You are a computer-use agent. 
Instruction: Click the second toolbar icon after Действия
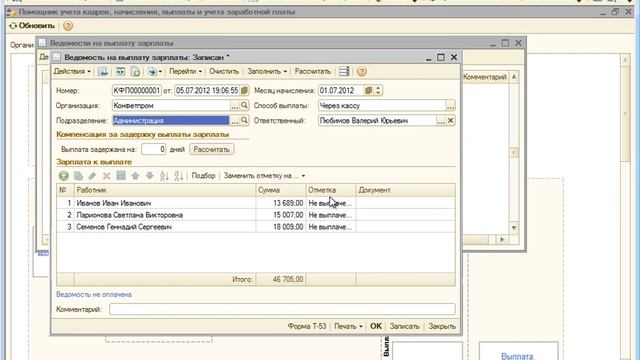click(120, 71)
